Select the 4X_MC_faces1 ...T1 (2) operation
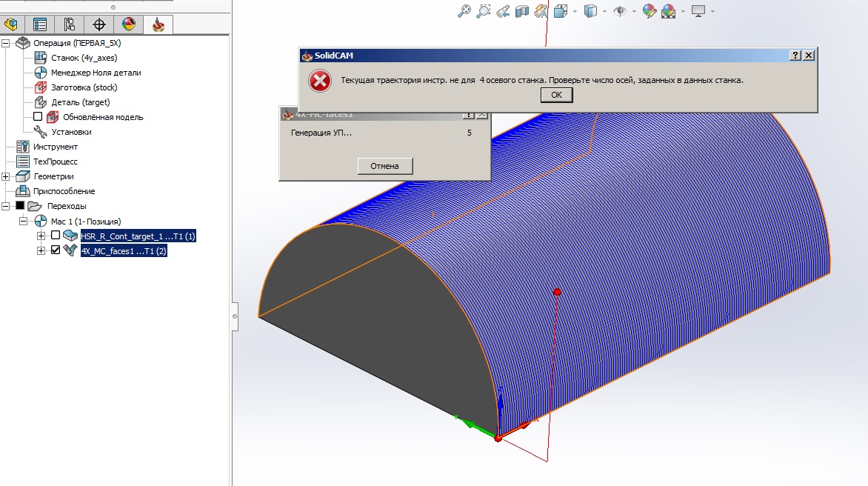 click(124, 251)
